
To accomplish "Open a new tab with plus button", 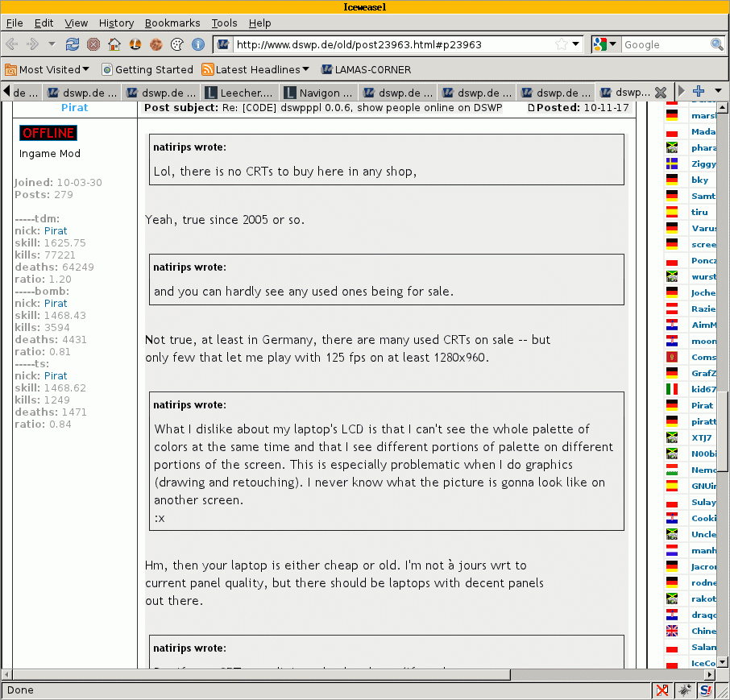I will pyautogui.click(x=699, y=91).
